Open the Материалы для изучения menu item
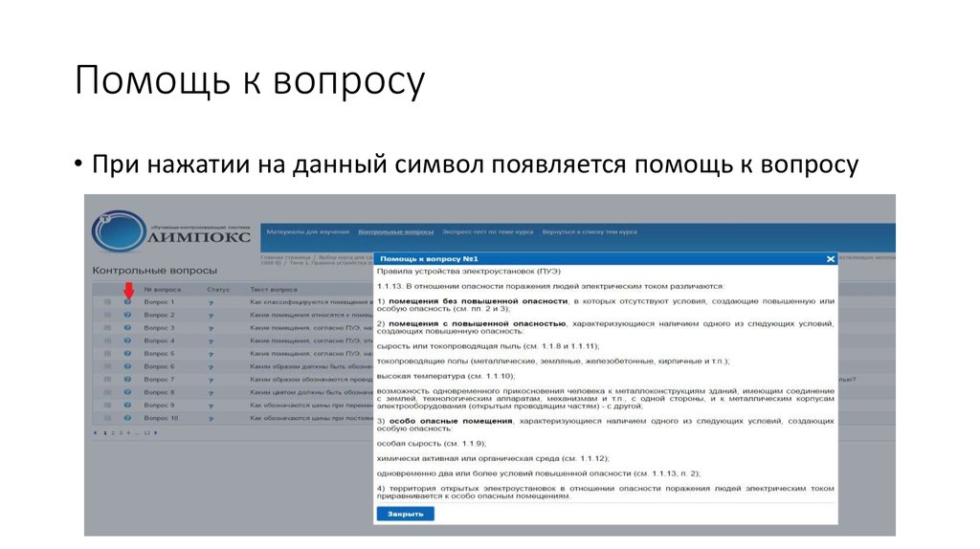This screenshot has width=980, height=549. pos(307,231)
